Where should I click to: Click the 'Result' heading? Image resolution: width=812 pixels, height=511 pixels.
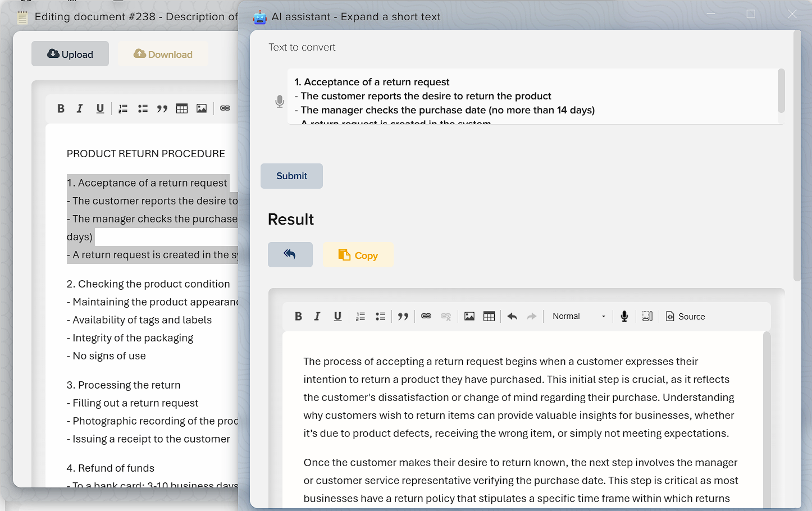[x=291, y=220]
